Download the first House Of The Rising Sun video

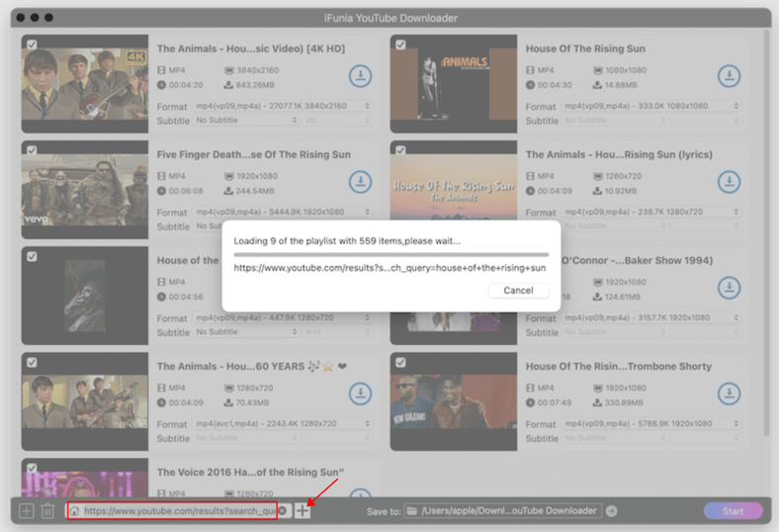(729, 76)
